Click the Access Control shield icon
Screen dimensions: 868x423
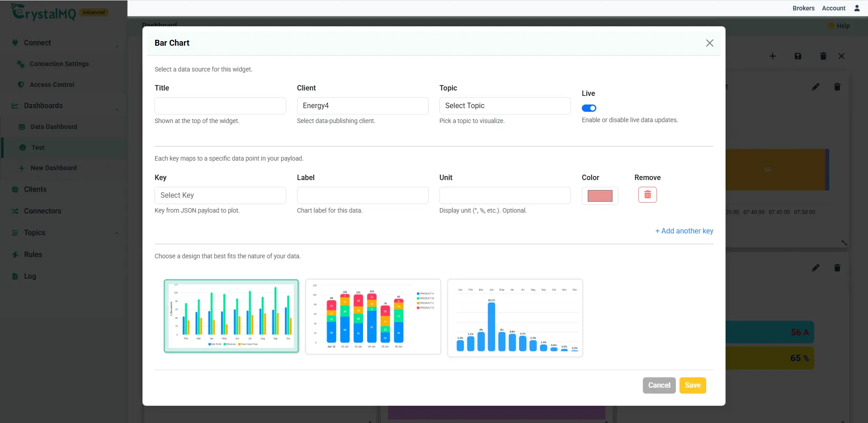click(x=21, y=85)
